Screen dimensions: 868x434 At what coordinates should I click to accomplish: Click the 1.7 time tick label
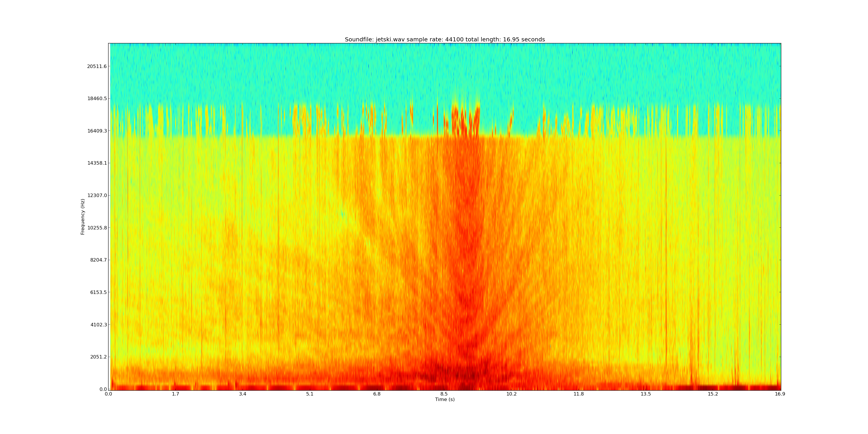point(175,394)
